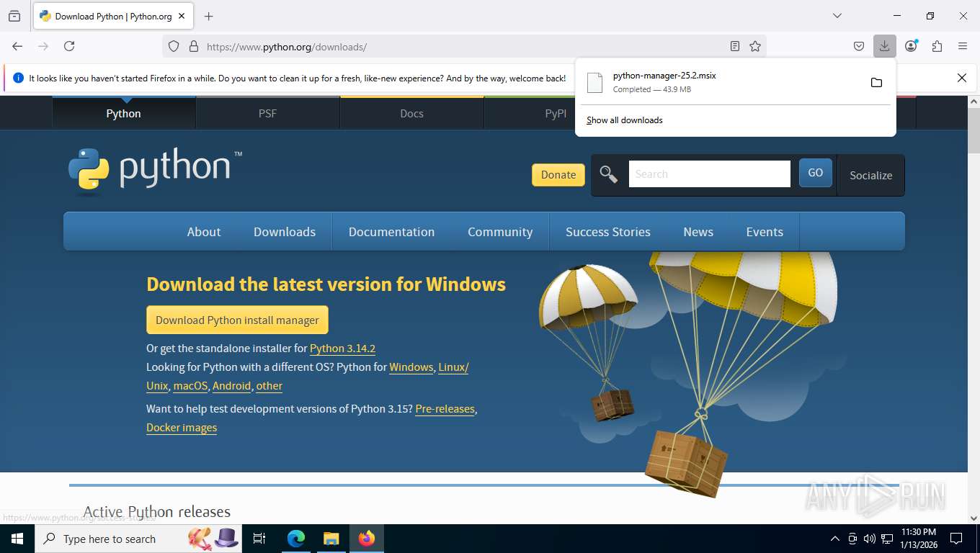Click Show all downloads
The image size is (980, 553).
625,120
